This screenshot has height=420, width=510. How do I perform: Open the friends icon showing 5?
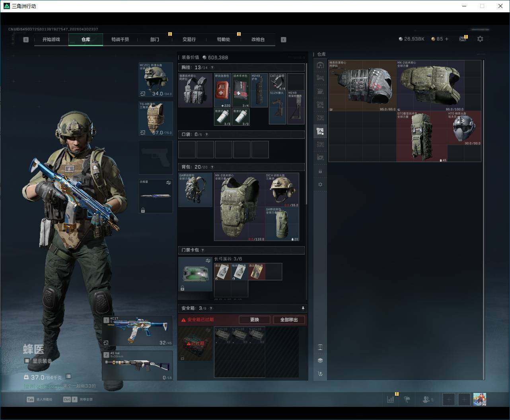428,399
